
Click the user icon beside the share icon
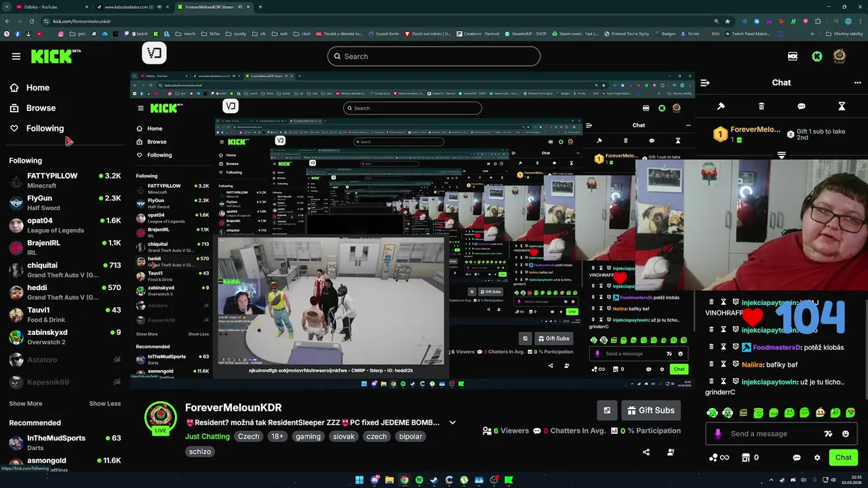tap(671, 452)
